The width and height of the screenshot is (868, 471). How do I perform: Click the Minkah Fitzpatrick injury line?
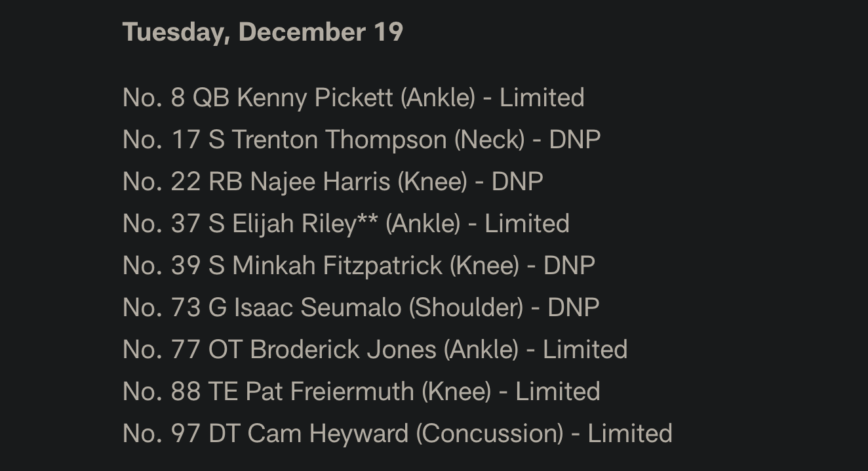pyautogui.click(x=359, y=266)
